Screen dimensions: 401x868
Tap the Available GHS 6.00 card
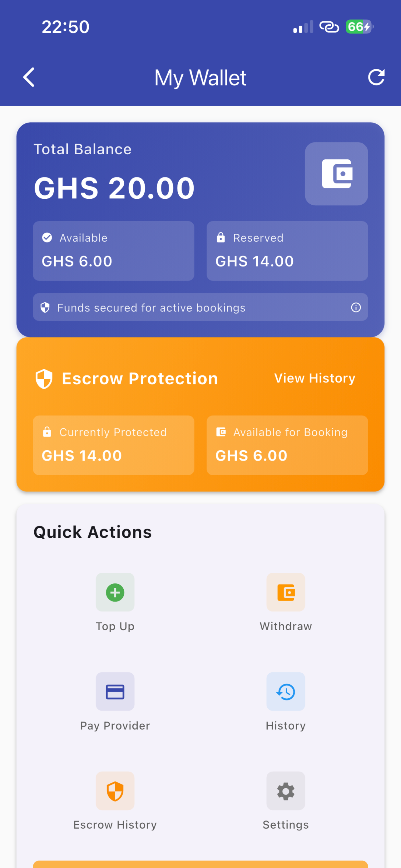[113, 251]
